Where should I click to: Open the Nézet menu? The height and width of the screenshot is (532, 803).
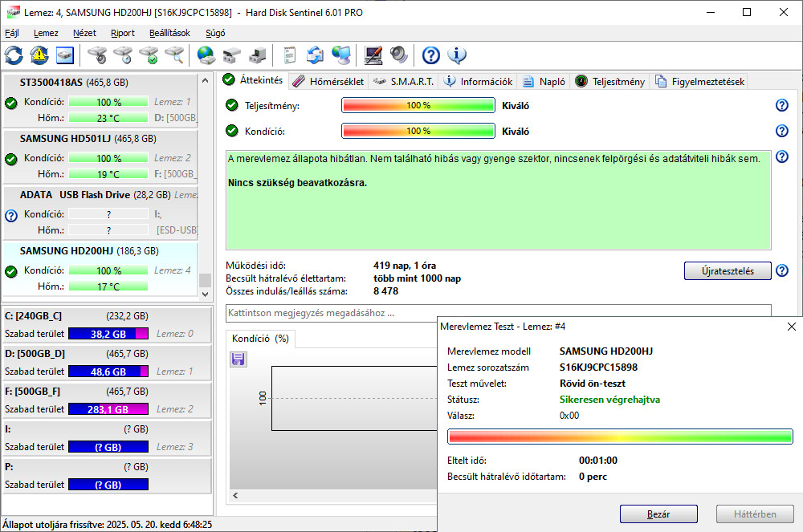[84, 33]
